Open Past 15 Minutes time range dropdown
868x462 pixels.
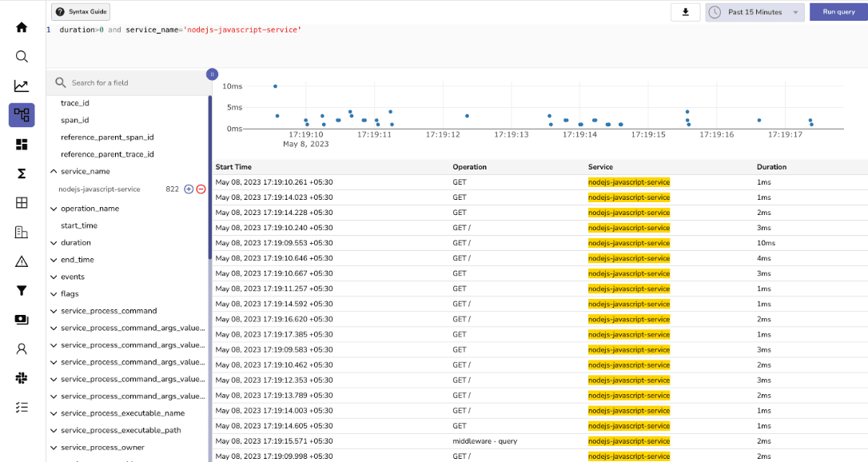pos(755,12)
